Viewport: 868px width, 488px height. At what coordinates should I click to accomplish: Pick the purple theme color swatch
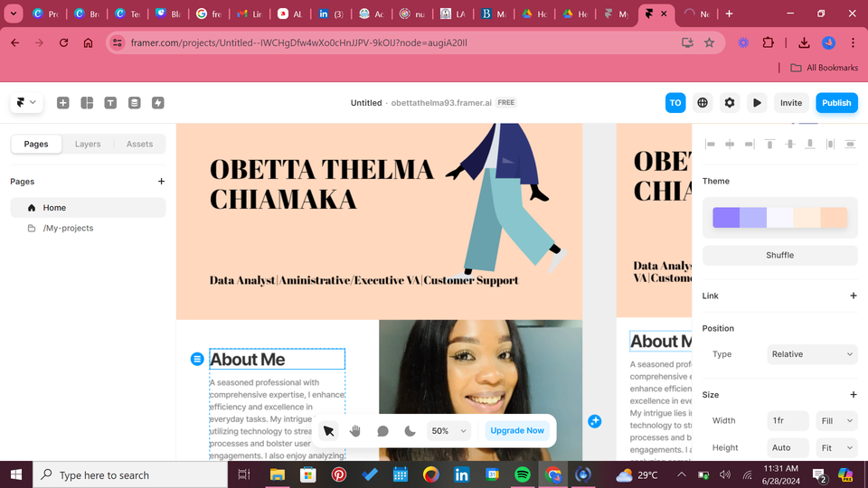coord(725,218)
